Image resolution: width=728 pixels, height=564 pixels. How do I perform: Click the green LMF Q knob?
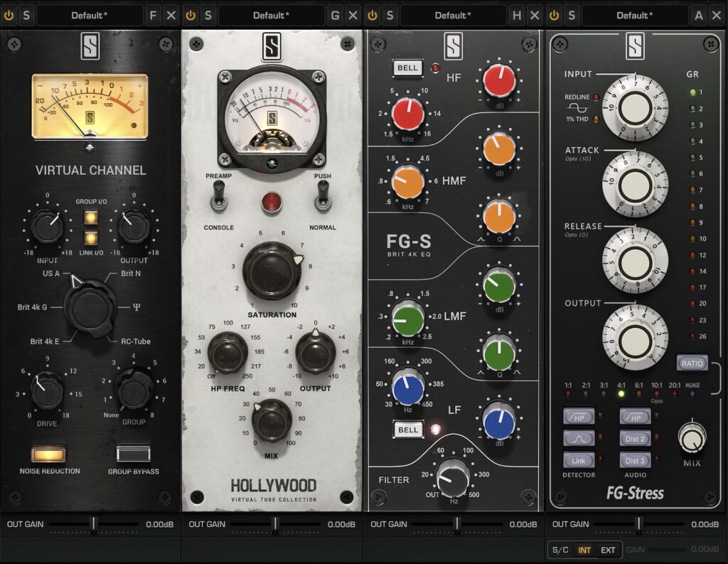point(499,353)
